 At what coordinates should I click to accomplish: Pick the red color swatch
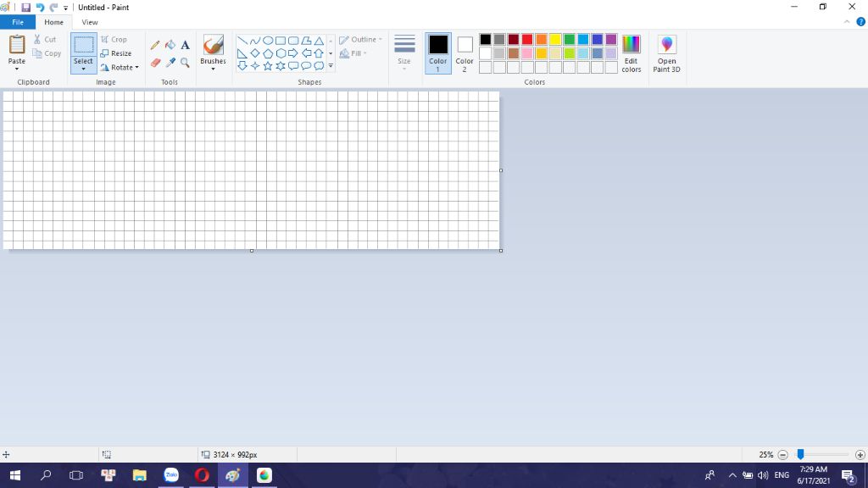(527, 39)
